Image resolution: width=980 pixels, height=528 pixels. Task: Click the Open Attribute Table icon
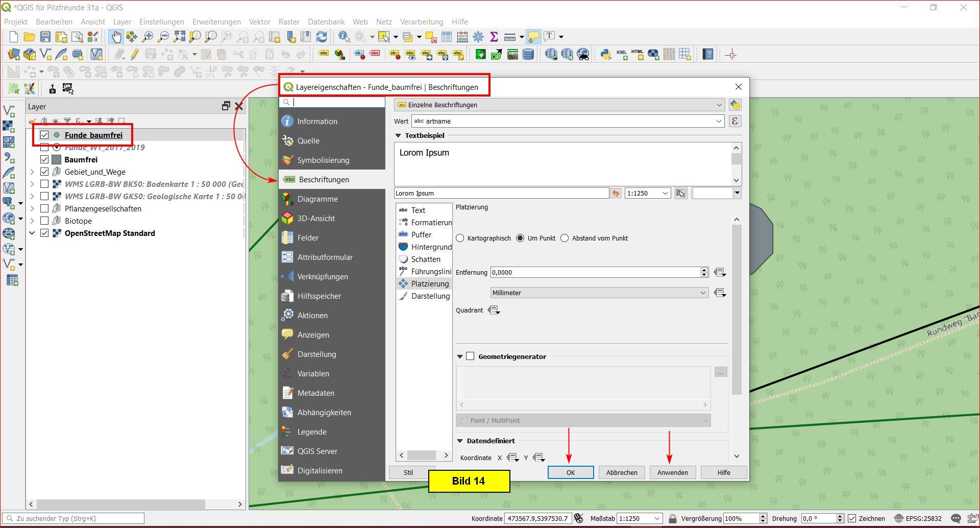pyautogui.click(x=447, y=37)
